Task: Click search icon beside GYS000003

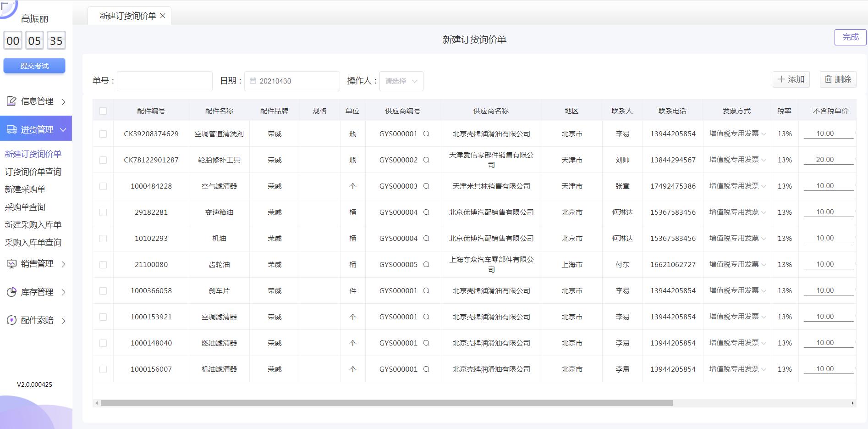Action: pyautogui.click(x=426, y=186)
